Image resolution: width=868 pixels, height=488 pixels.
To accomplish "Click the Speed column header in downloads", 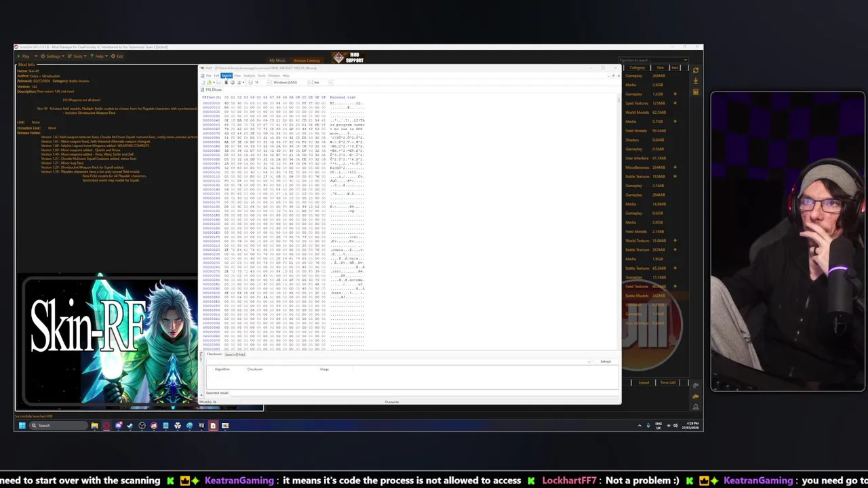I will coord(644,382).
